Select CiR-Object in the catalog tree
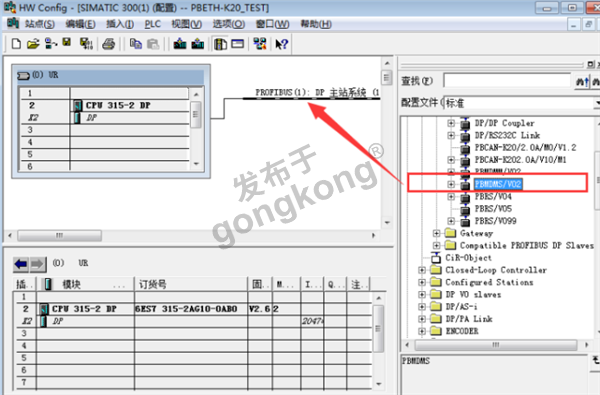600x395 pixels. tap(468, 258)
